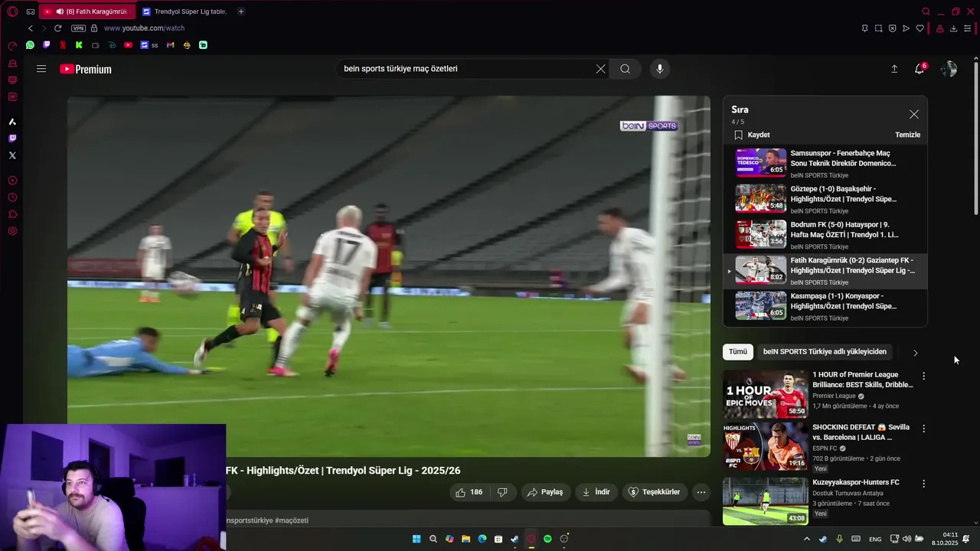The image size is (980, 551).
Task: Go back with browser back arrow
Action: pyautogui.click(x=31, y=28)
